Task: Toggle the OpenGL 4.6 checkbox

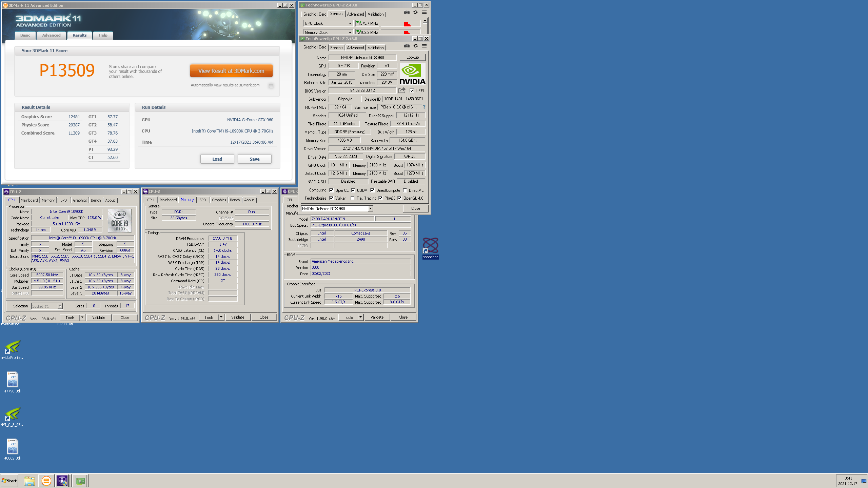Action: click(399, 198)
